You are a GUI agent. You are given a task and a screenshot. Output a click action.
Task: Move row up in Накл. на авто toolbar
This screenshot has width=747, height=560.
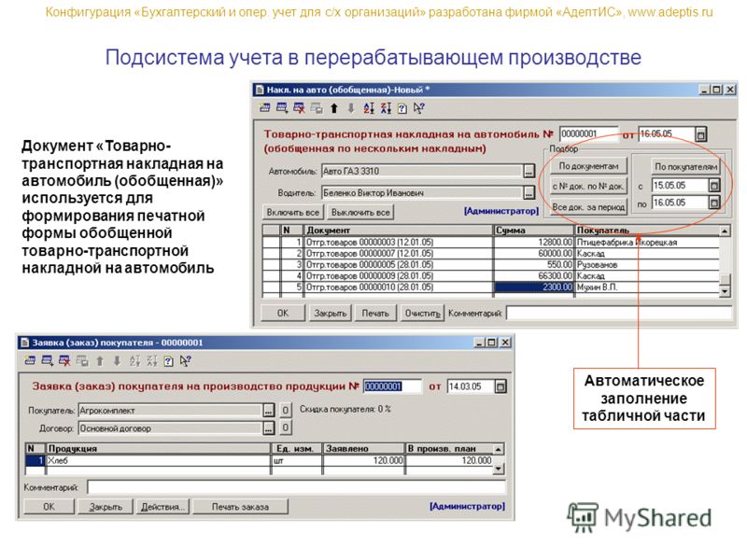[334, 108]
